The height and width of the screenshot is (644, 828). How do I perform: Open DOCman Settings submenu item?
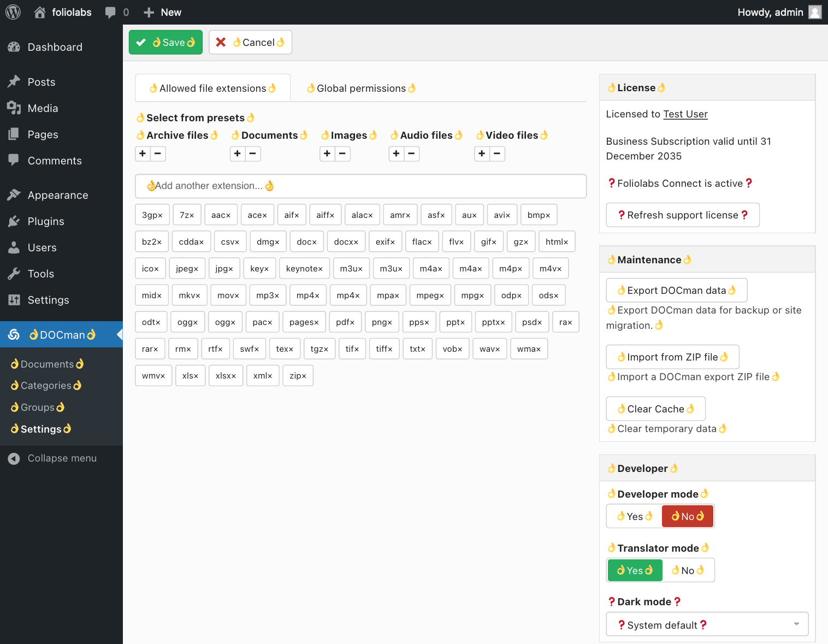click(41, 429)
